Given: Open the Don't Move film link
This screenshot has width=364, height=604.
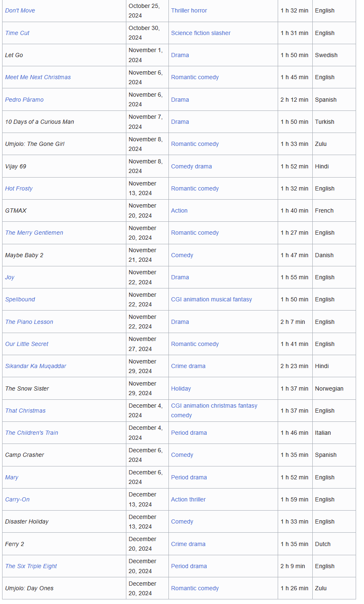Looking at the screenshot, I should [20, 10].
